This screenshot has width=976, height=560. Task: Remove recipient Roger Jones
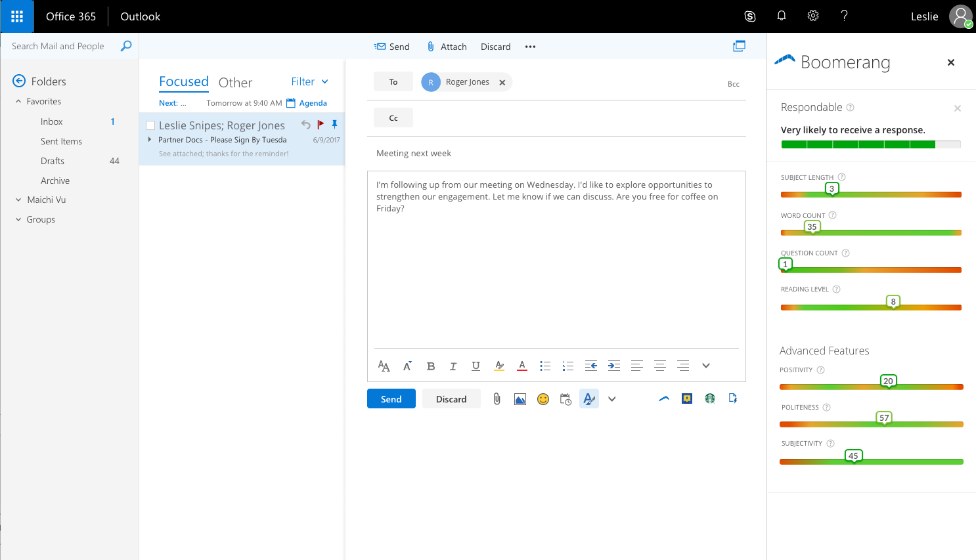pyautogui.click(x=502, y=82)
